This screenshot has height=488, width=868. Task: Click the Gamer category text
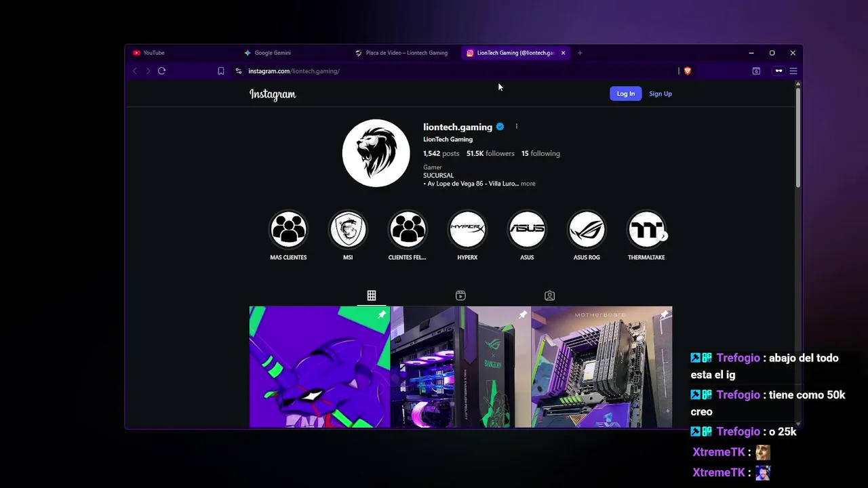pyautogui.click(x=433, y=167)
